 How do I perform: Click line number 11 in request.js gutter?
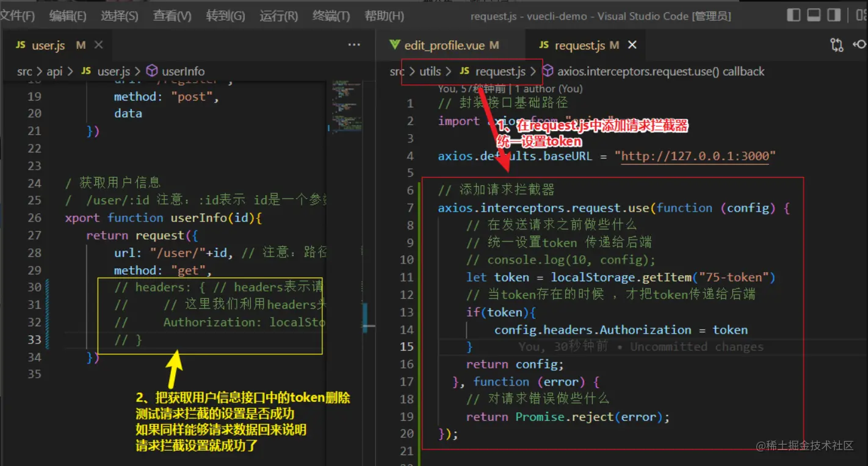click(407, 278)
